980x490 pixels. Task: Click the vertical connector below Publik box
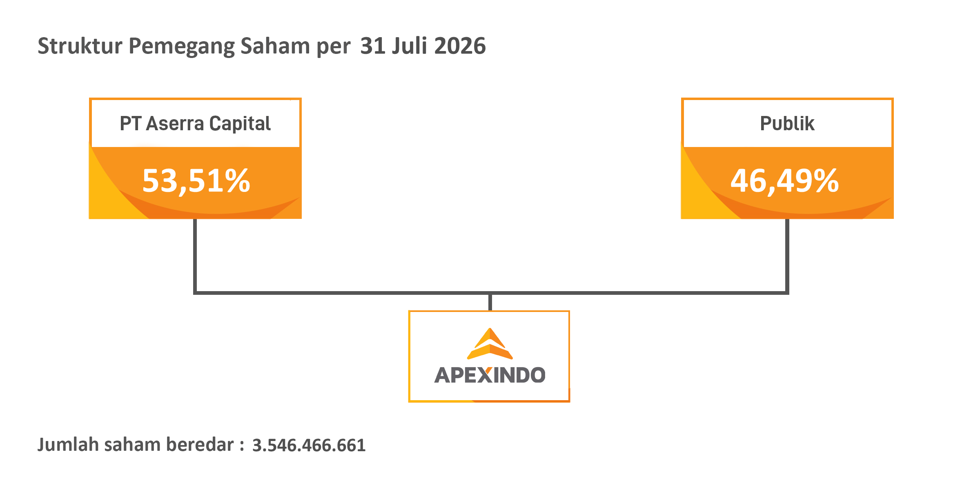coord(787,255)
